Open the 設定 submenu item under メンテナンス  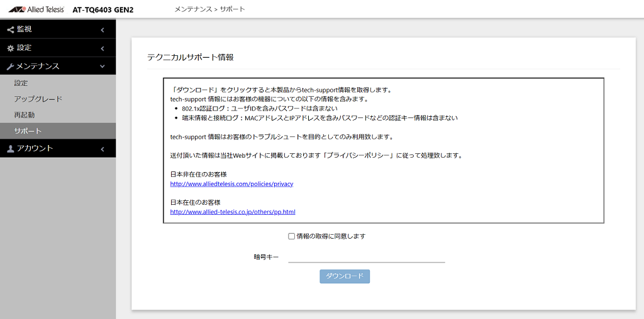point(21,83)
